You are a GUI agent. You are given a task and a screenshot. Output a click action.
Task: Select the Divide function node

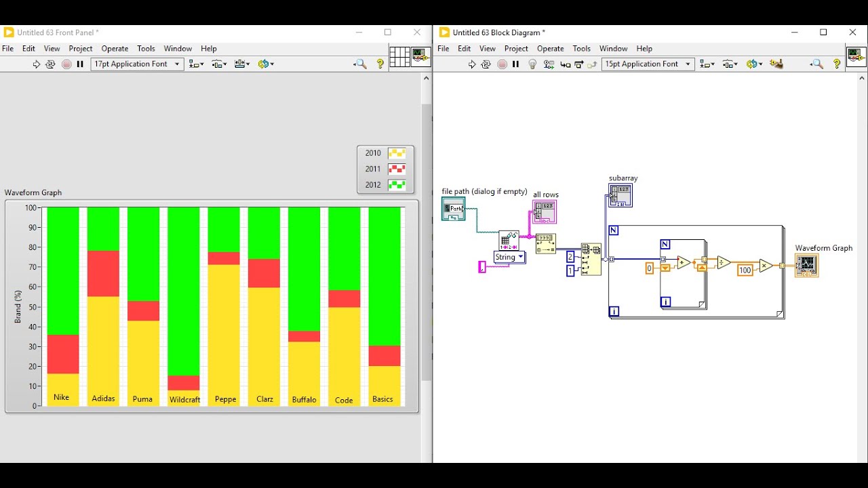724,262
